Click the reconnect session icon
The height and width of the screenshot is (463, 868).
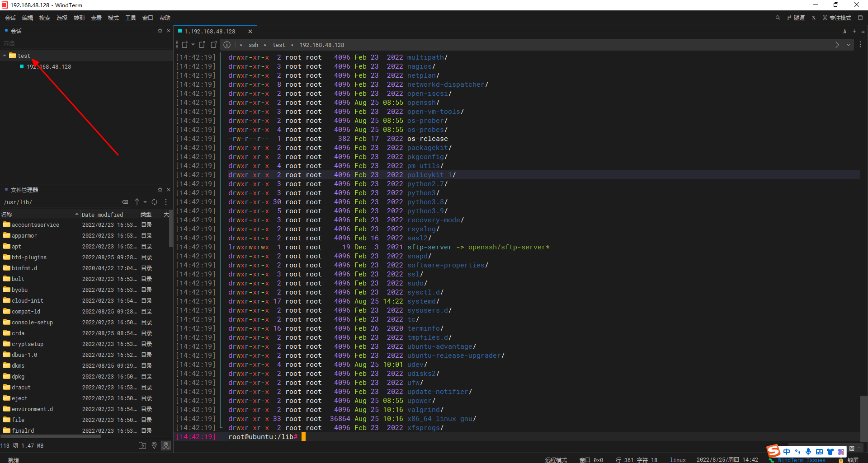point(214,45)
